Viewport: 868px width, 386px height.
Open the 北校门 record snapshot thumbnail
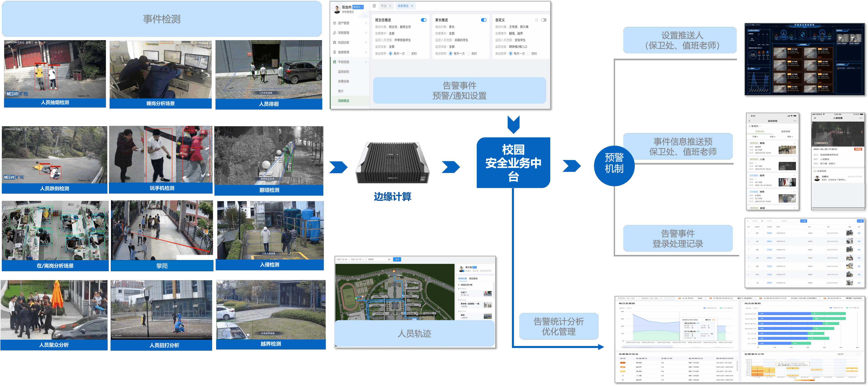[x=487, y=294]
